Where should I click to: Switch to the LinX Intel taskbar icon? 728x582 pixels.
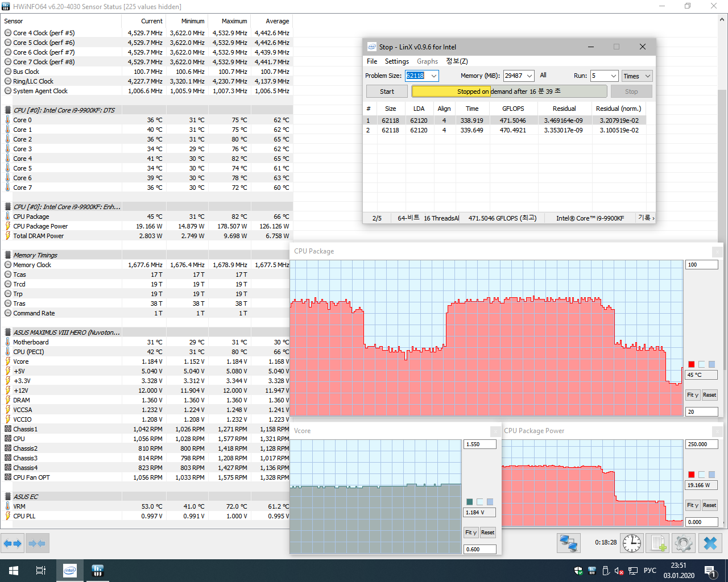[70, 571]
